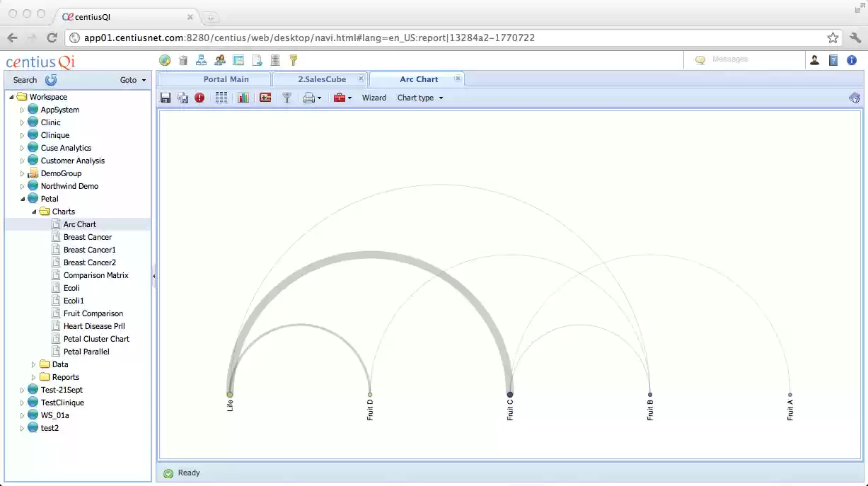868x486 pixels.
Task: Launch the Wizard
Action: 374,98
